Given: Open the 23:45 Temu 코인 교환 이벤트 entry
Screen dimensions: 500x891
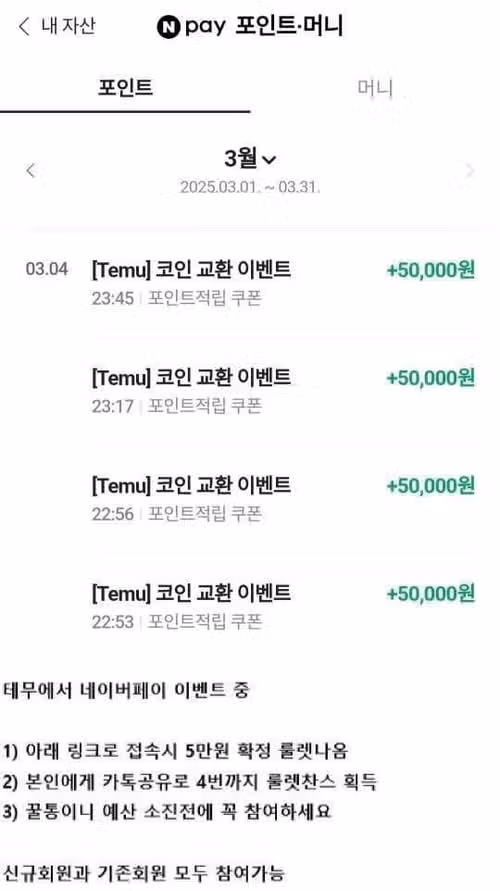Looking at the screenshot, I should click(x=250, y=283).
